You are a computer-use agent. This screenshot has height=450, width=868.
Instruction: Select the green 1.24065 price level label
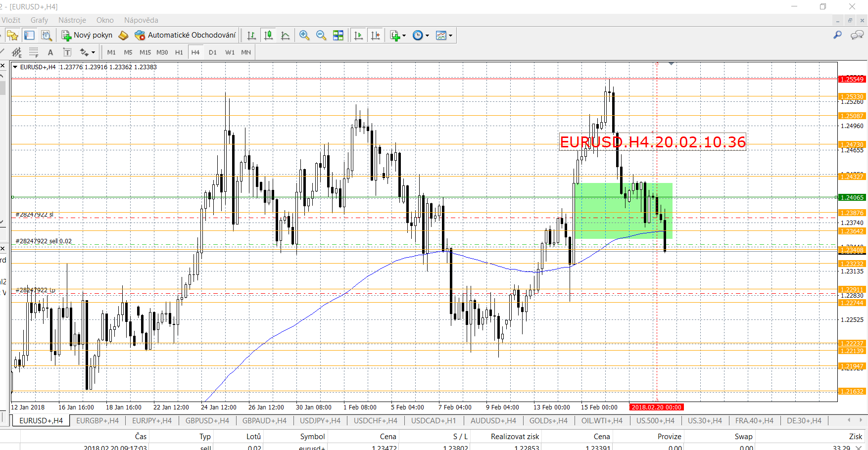click(852, 197)
